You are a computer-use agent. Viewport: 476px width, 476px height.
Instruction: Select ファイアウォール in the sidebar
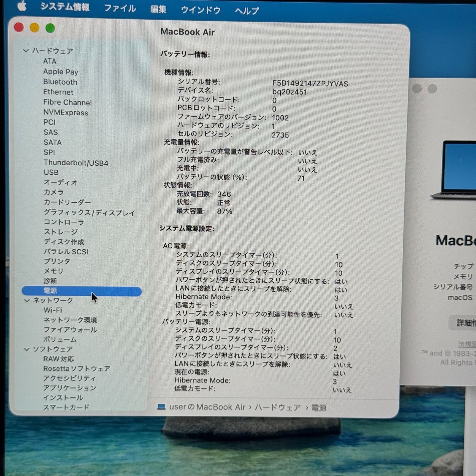point(70,330)
